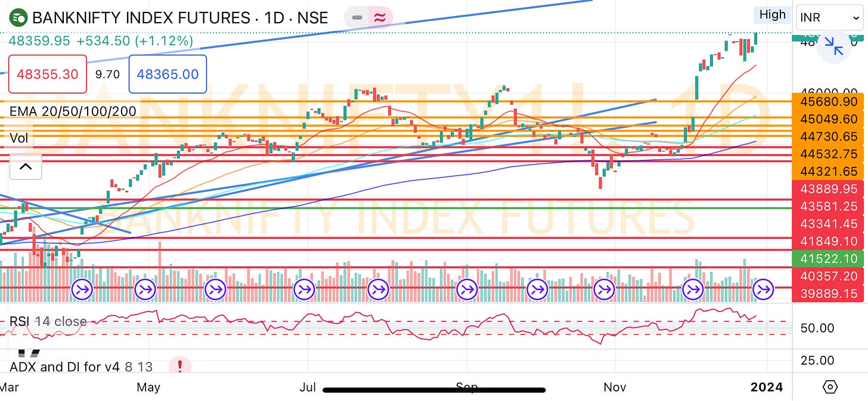Click the red price label 43341.45
868x401 pixels.
tap(829, 223)
